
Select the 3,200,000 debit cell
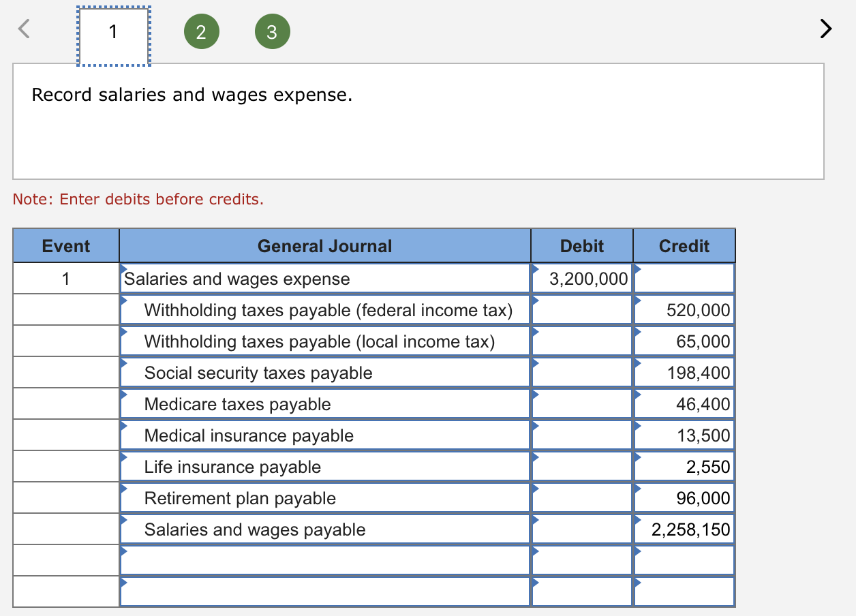coord(582,279)
